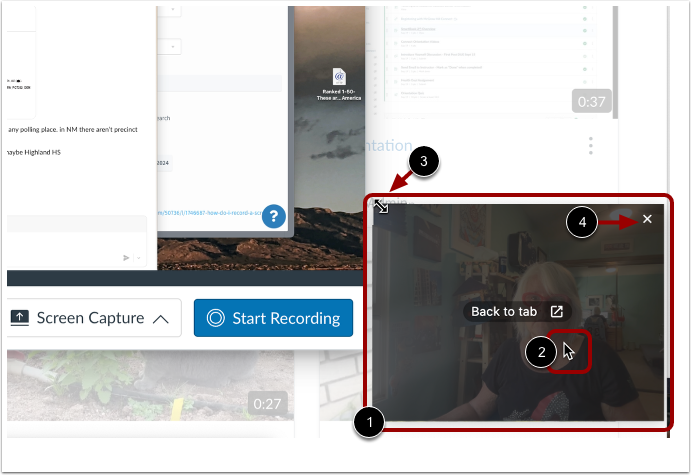
Task: Click the text about polling place in NM
Action: coord(73,130)
